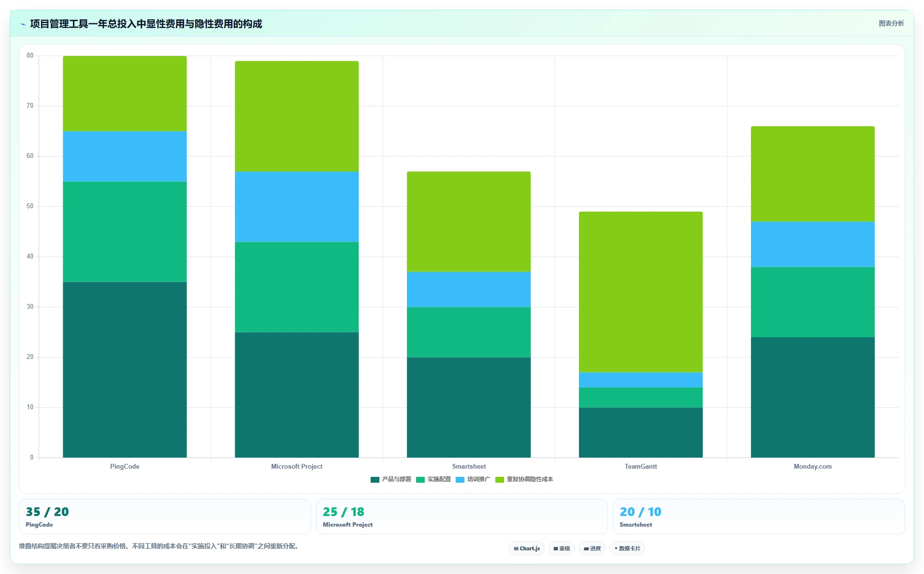This screenshot has height=574, width=924.
Task: Click Monday.com's blue 培训推广 bar segment
Action: coord(813,244)
